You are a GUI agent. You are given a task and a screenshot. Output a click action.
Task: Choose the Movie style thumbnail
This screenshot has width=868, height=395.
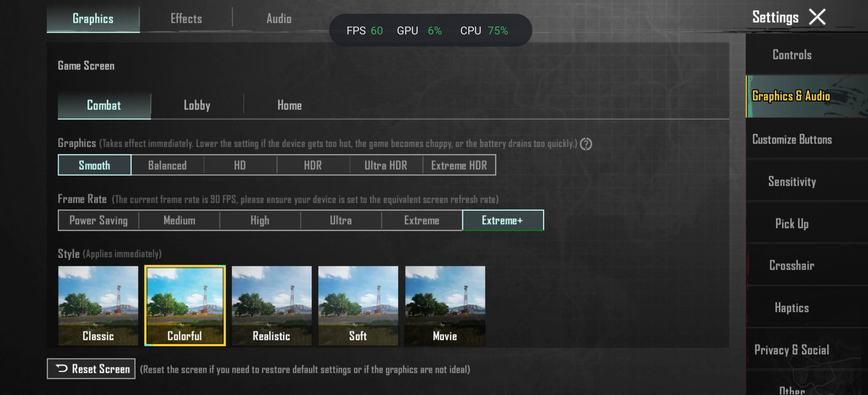click(x=445, y=306)
